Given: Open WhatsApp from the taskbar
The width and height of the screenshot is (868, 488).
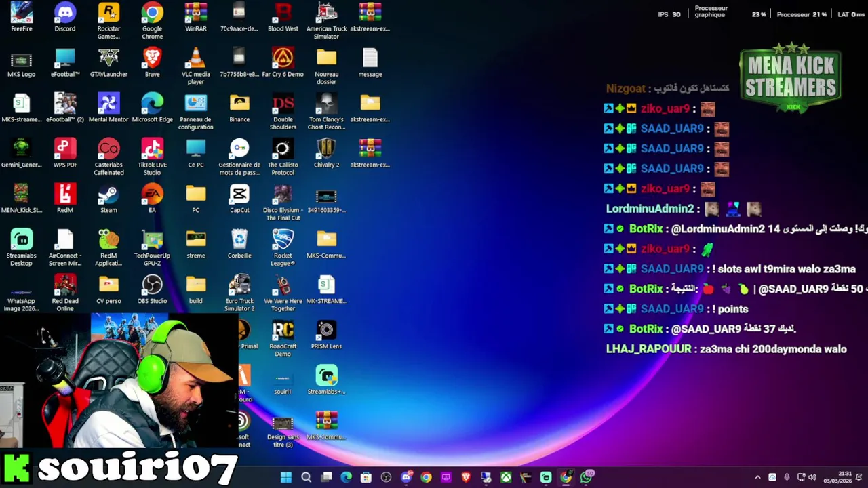Looking at the screenshot, I should [x=586, y=477].
